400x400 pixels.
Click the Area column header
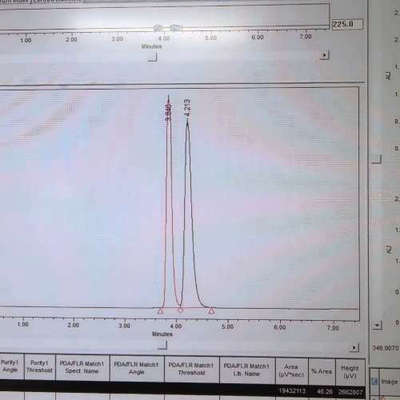[292, 371]
